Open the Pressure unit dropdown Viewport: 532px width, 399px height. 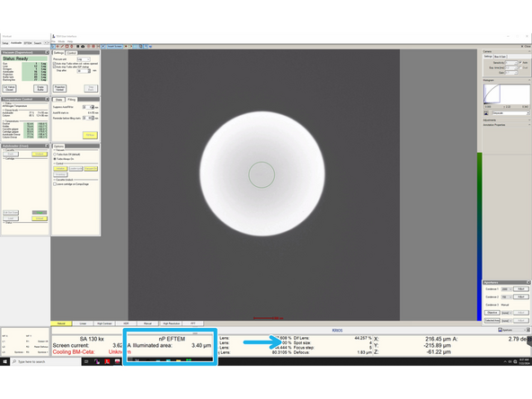84,59
